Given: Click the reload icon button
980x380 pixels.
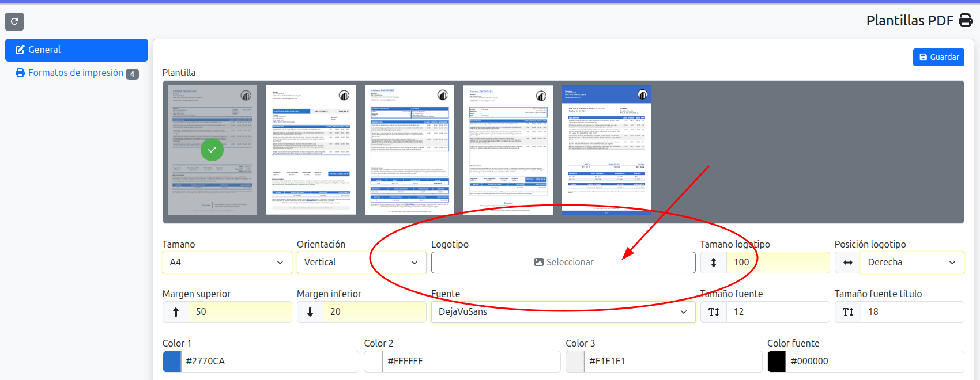Looking at the screenshot, I should point(14,22).
